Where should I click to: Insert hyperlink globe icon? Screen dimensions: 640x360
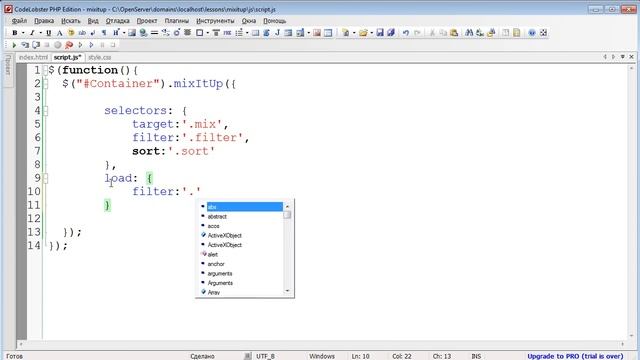point(143,33)
